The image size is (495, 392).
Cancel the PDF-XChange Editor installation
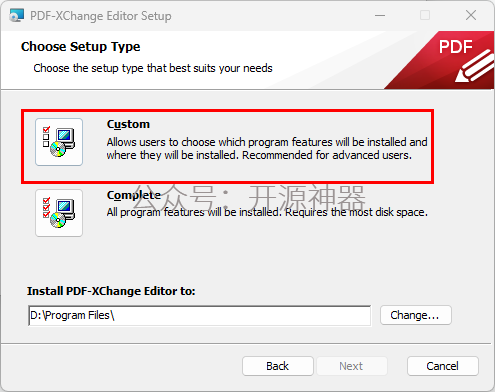(443, 366)
